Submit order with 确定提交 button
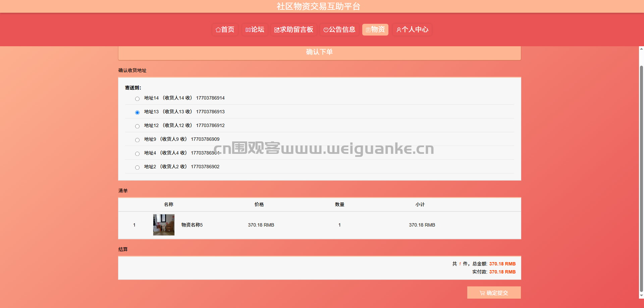644x308 pixels. pyautogui.click(x=494, y=293)
